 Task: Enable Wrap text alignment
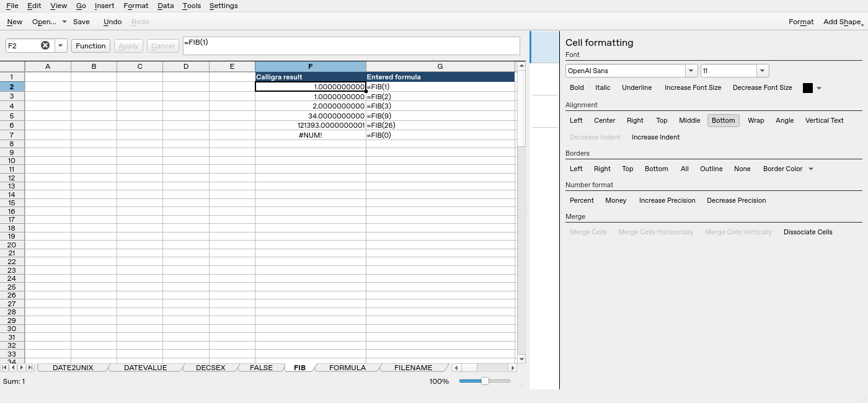[756, 120]
